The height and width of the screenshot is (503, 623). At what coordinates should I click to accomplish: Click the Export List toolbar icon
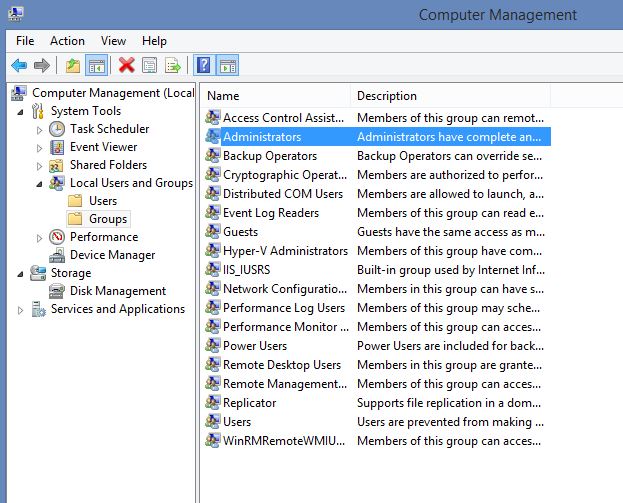coord(172,65)
